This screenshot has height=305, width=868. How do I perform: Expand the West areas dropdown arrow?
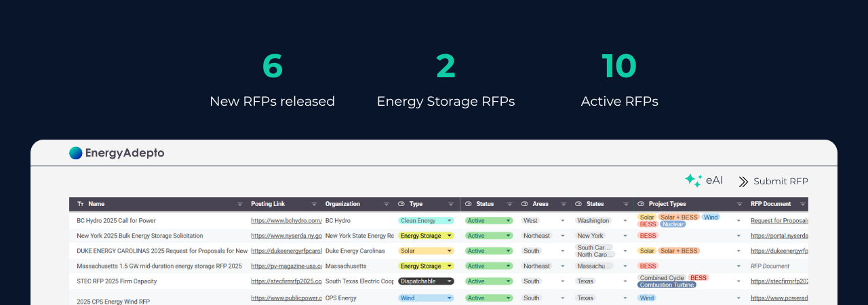pos(563,221)
